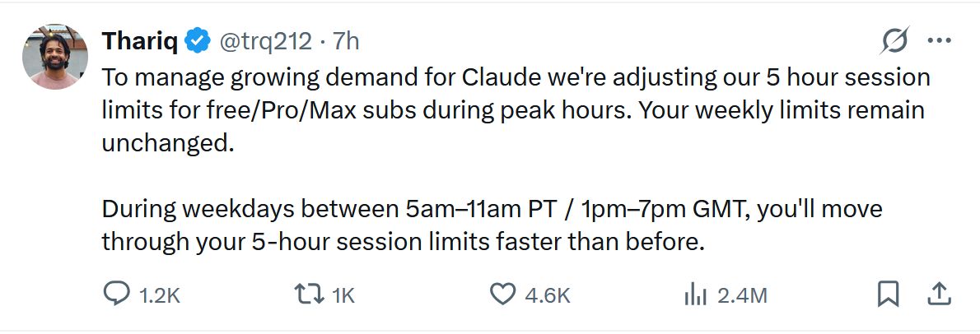Click the 2.4M views count
The width and height of the screenshot is (980, 334).
coord(743,295)
